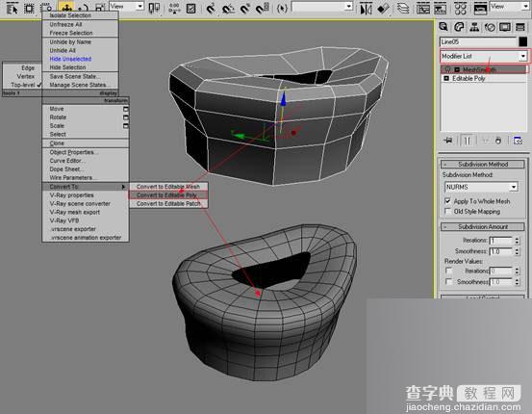Open the Layer Manager icon
The image size is (532, 414).
click(403, 8)
